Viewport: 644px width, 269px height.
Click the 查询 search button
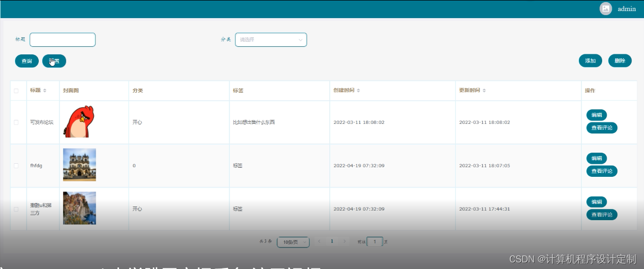point(27,61)
